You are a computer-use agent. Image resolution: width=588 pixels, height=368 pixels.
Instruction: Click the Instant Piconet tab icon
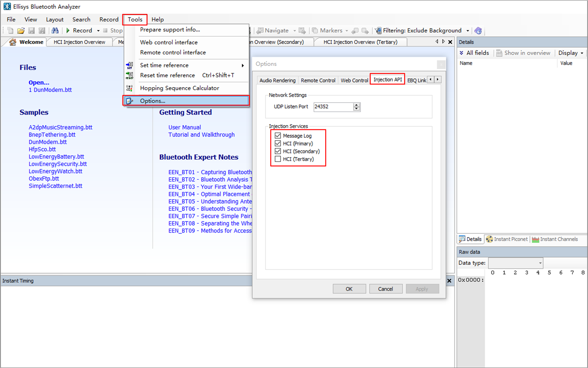(489, 239)
